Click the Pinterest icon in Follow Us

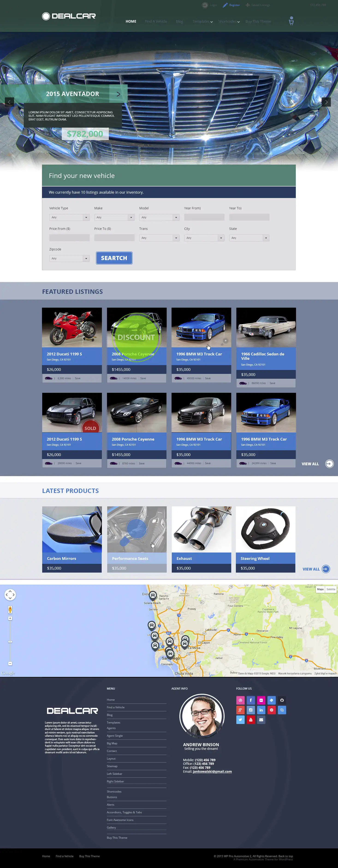coord(271,710)
